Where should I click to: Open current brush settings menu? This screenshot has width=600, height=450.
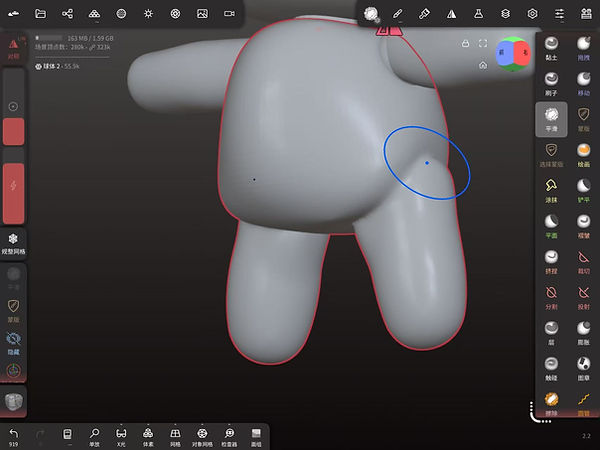(371, 14)
